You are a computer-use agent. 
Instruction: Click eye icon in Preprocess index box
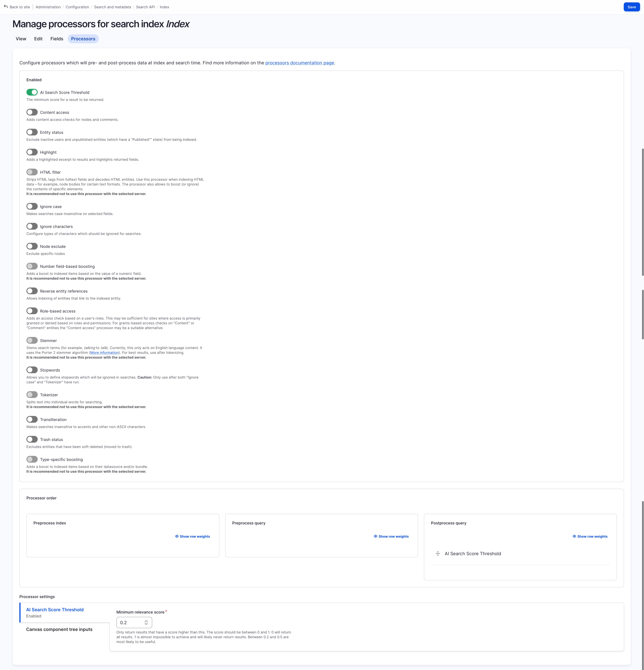coord(177,536)
